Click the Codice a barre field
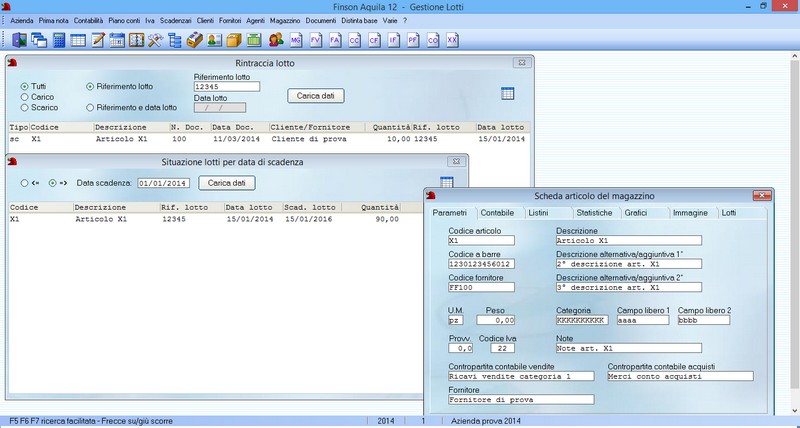800x428 pixels. 481,264
